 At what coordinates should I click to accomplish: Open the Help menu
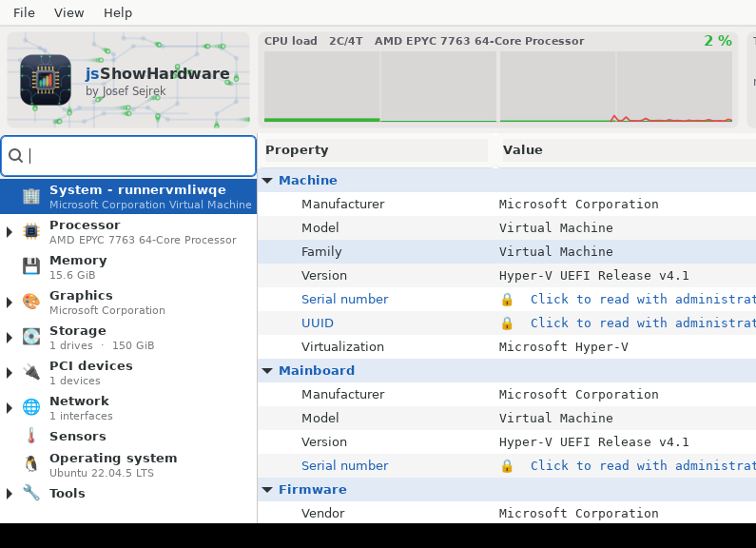(118, 12)
